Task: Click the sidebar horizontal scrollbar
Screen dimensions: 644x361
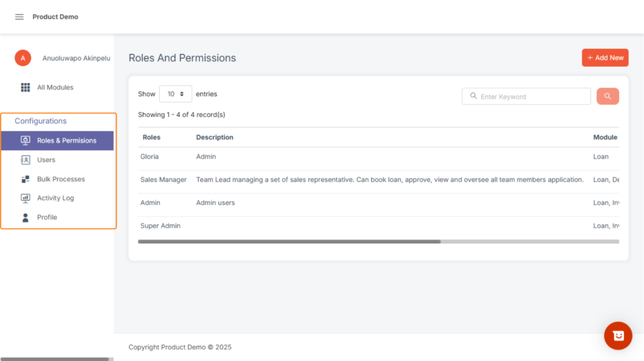Action: 54,359
